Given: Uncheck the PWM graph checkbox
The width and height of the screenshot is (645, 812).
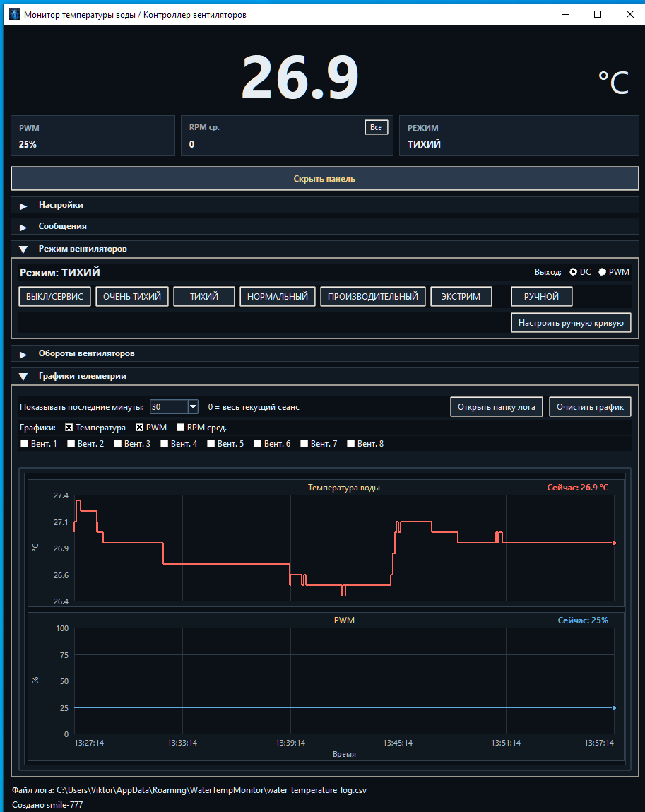Looking at the screenshot, I should (x=139, y=428).
